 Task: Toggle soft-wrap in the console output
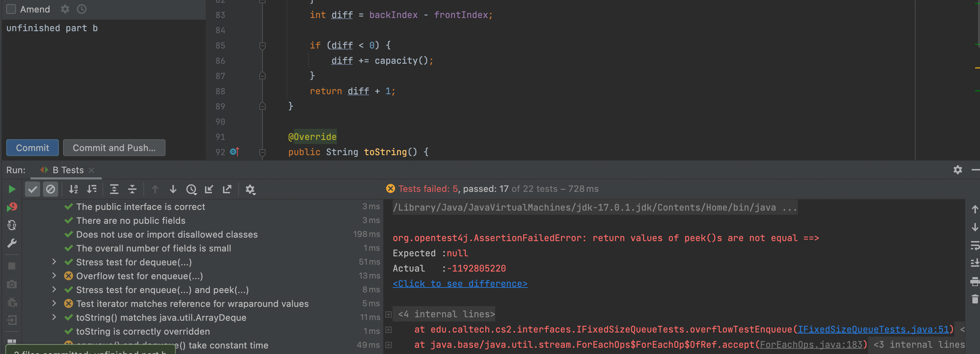pos(974,246)
